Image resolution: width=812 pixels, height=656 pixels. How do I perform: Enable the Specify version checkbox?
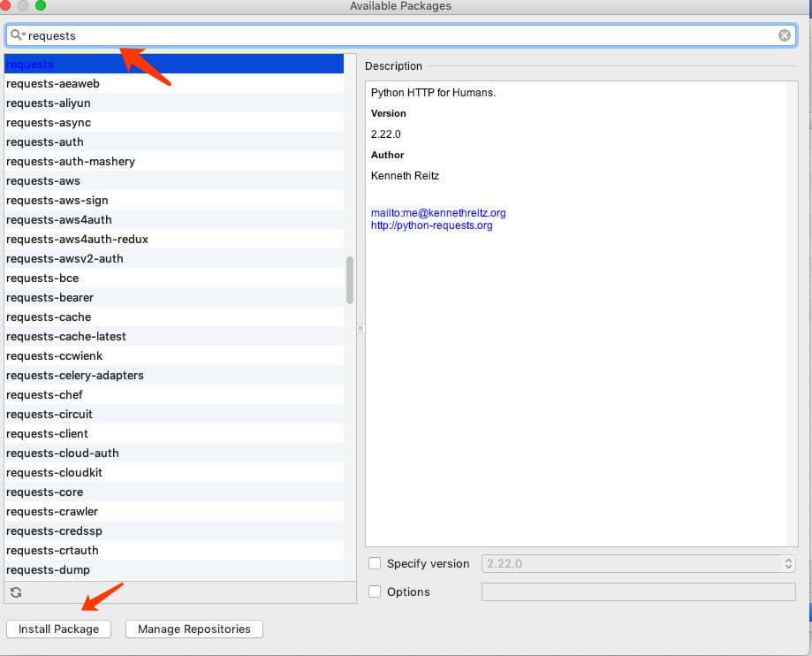375,563
